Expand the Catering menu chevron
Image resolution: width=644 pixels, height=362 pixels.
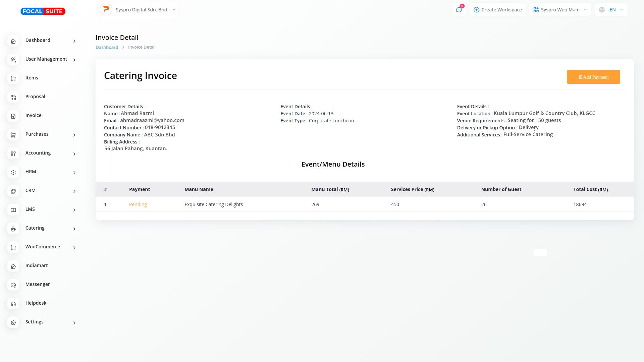(x=74, y=229)
